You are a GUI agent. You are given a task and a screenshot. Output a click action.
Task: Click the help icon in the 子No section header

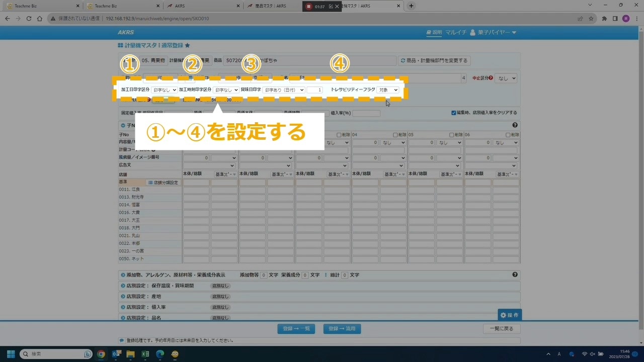(x=515, y=125)
